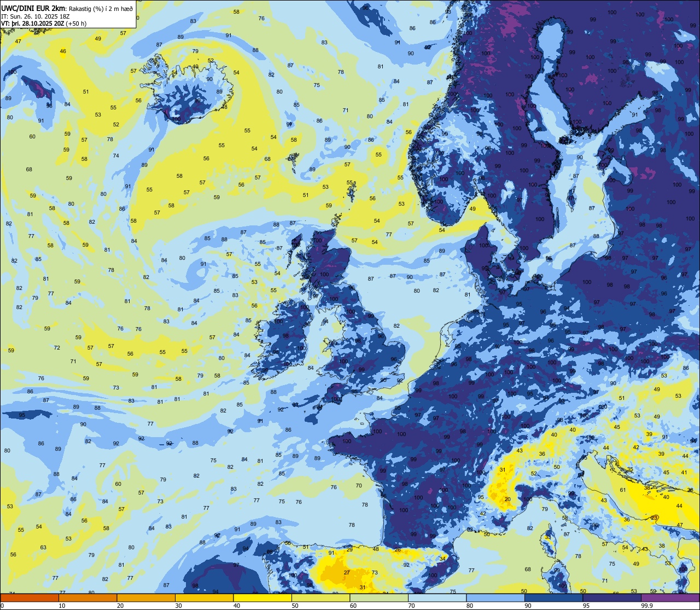Screen dimensions: 700x610
Task: Click the humidity value 46 west of Iceland
Action: click(63, 51)
